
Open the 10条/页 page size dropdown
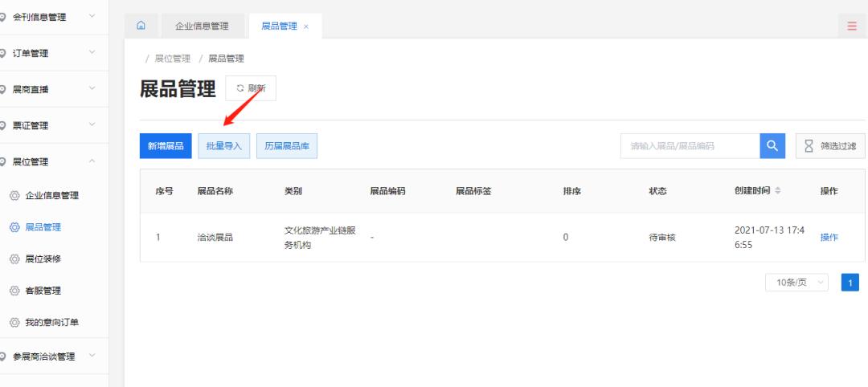[x=796, y=283]
